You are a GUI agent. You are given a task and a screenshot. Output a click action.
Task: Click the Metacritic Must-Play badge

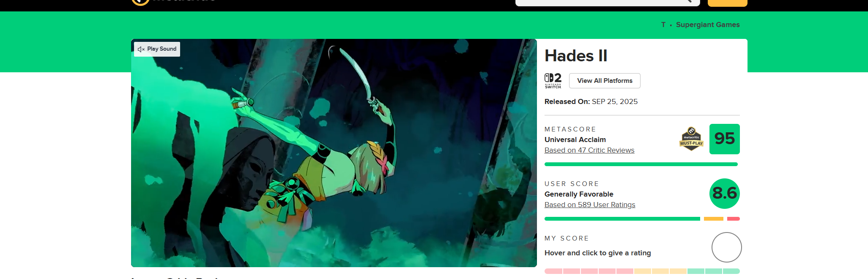coord(691,139)
